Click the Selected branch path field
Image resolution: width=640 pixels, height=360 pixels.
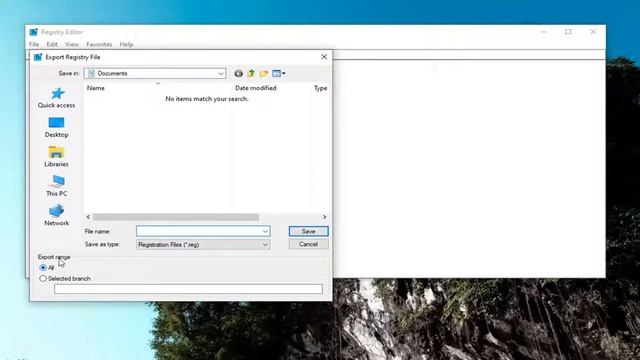pos(188,289)
